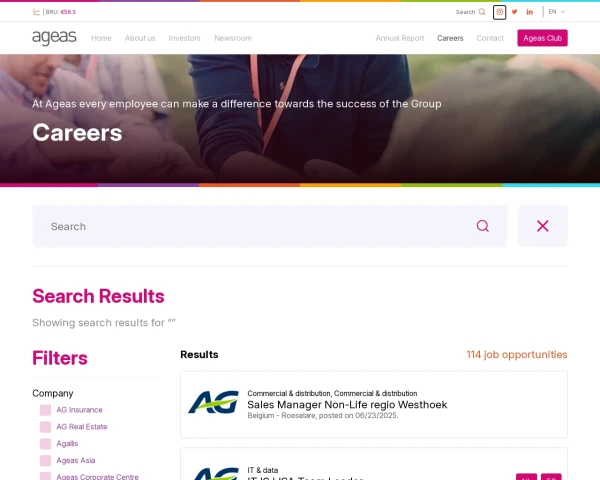Open the About us menu
Image resolution: width=600 pixels, height=480 pixels.
[140, 38]
